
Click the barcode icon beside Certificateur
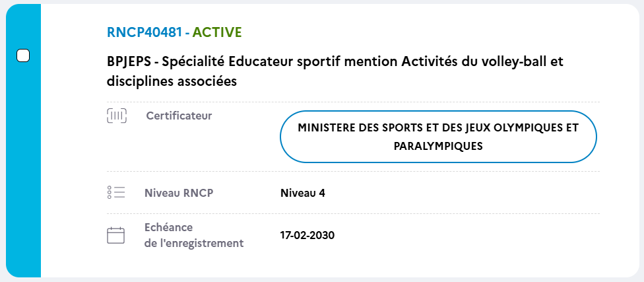point(116,116)
